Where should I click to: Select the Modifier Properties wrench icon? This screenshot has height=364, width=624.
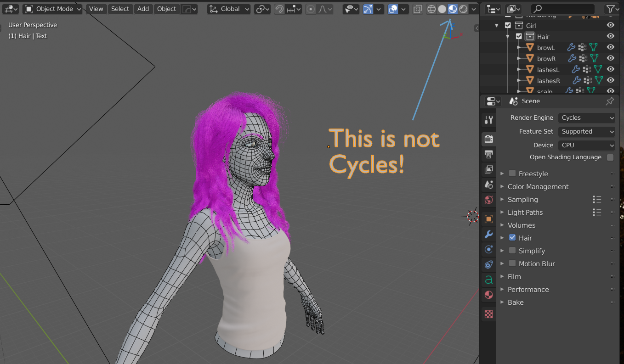point(488,234)
